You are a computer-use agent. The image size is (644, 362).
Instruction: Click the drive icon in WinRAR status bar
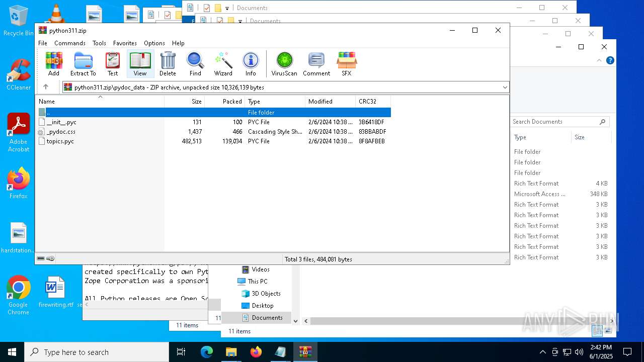coord(41,258)
